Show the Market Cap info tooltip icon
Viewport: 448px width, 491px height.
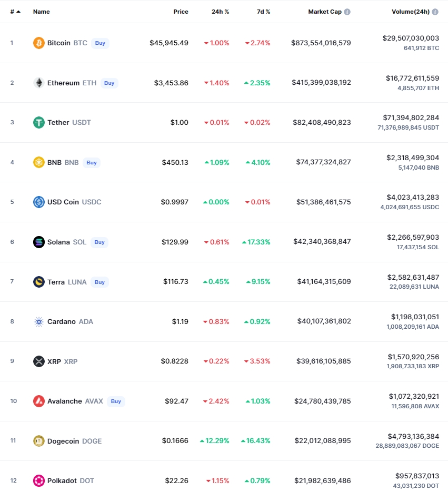point(347,12)
